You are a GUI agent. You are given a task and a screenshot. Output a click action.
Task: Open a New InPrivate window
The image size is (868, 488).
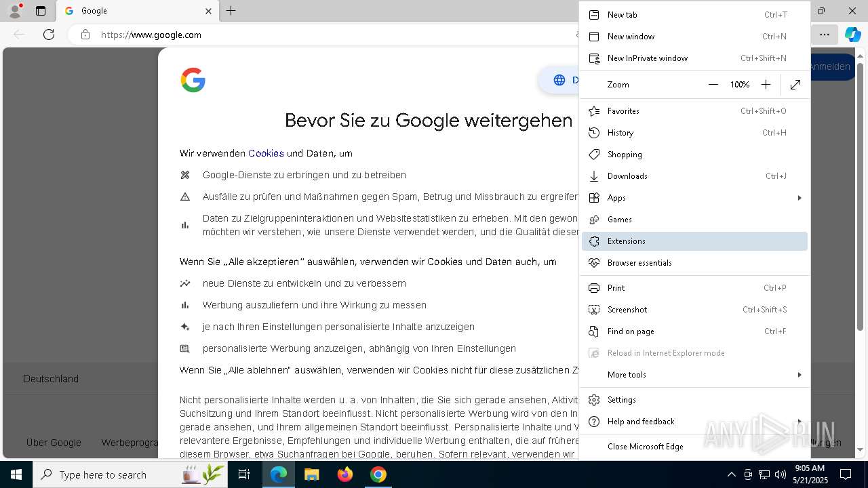[x=694, y=58]
